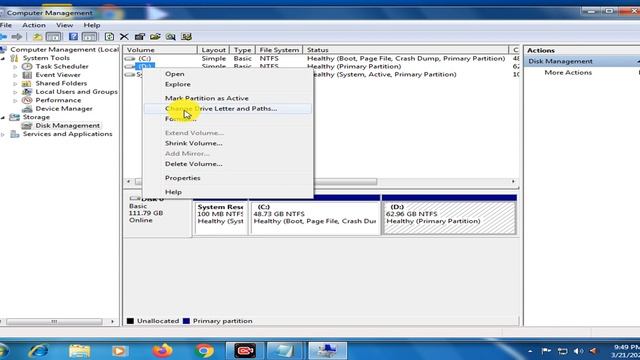
Task: Select Services and Applications node
Action: click(67, 134)
